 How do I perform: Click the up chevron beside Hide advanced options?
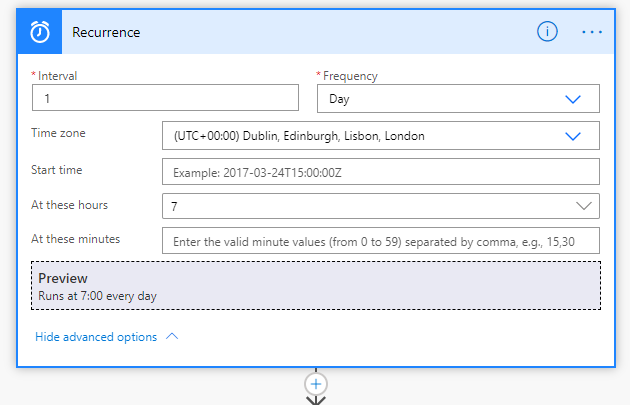tap(172, 337)
